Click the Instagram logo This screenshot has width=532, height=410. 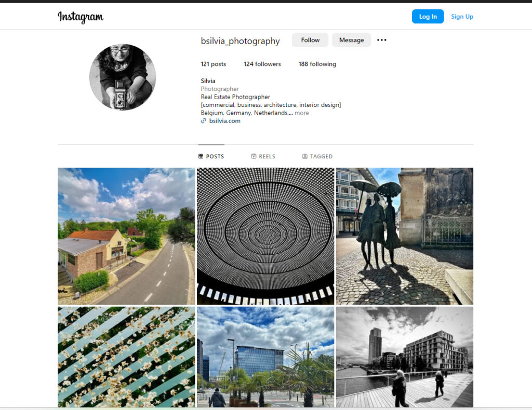tap(81, 17)
